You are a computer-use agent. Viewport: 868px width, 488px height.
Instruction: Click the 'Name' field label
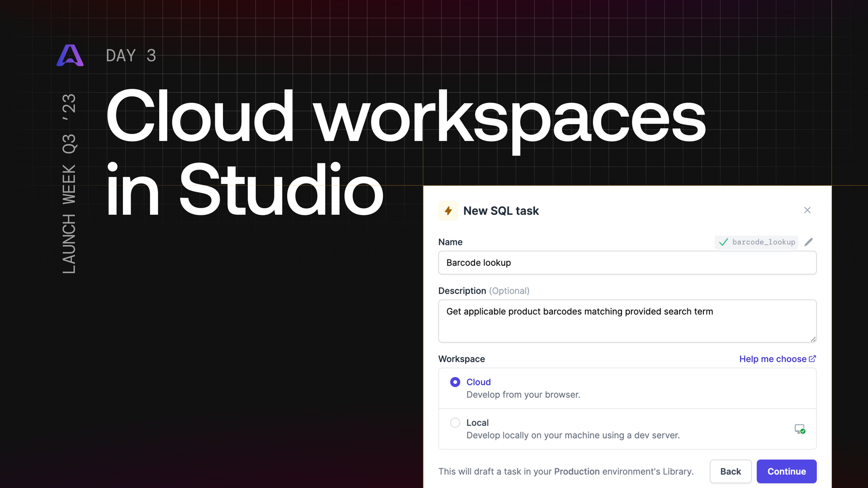pos(450,242)
